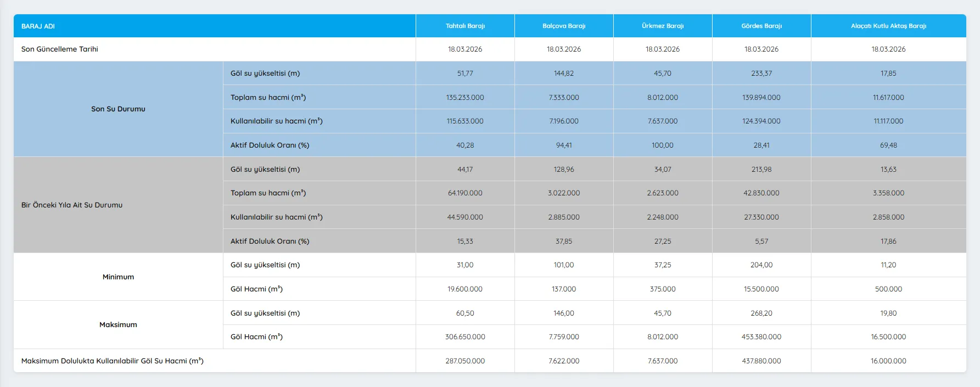
Task: Select the Son Su Durumu section label
Action: [x=118, y=109]
